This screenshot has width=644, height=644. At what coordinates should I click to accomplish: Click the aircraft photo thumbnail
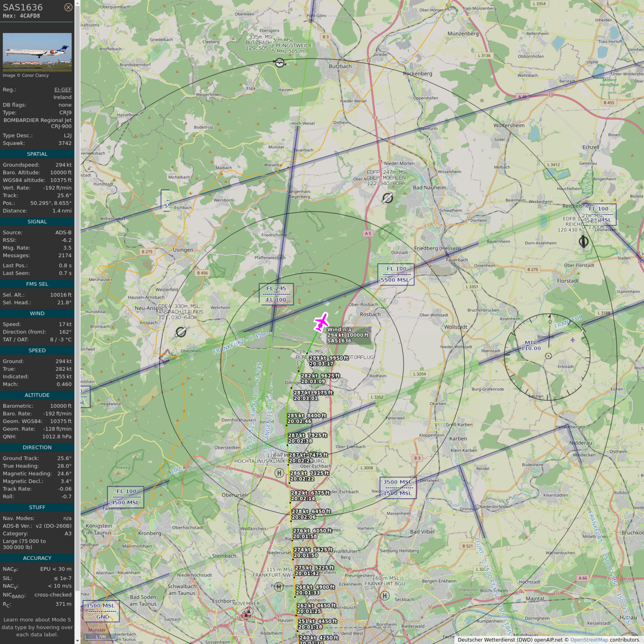click(37, 52)
